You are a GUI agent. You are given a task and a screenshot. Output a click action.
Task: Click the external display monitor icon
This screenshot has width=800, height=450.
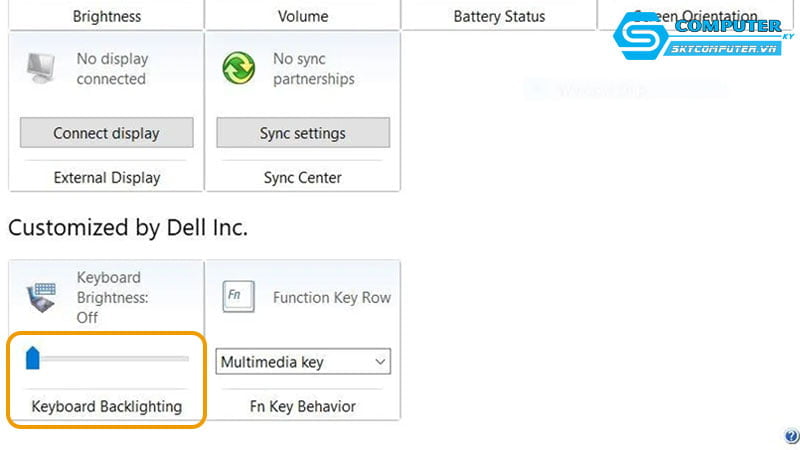pos(42,69)
